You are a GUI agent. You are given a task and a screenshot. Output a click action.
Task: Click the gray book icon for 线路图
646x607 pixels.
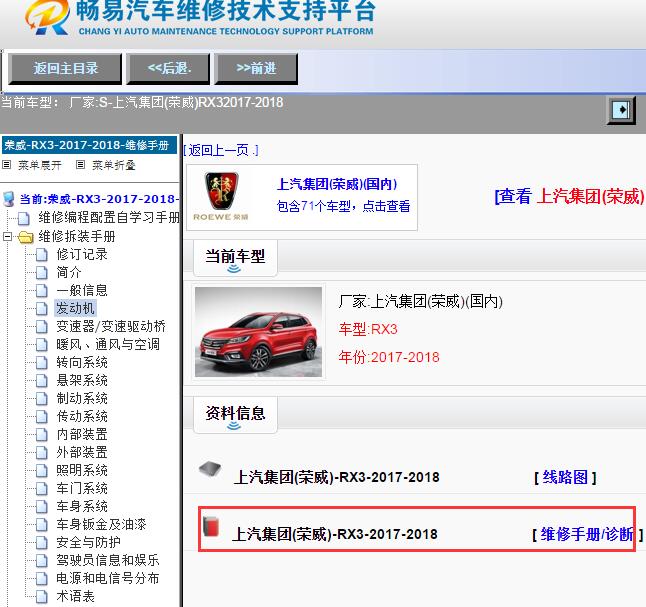pos(210,469)
